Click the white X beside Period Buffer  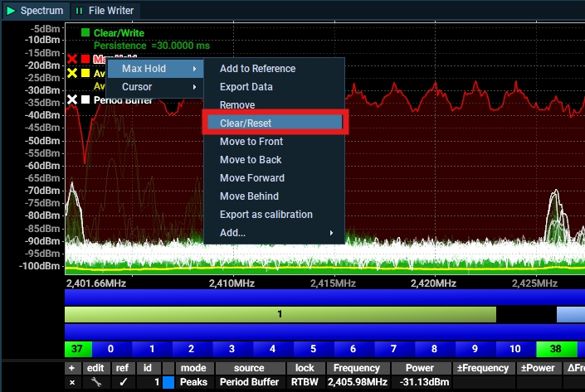[x=72, y=99]
